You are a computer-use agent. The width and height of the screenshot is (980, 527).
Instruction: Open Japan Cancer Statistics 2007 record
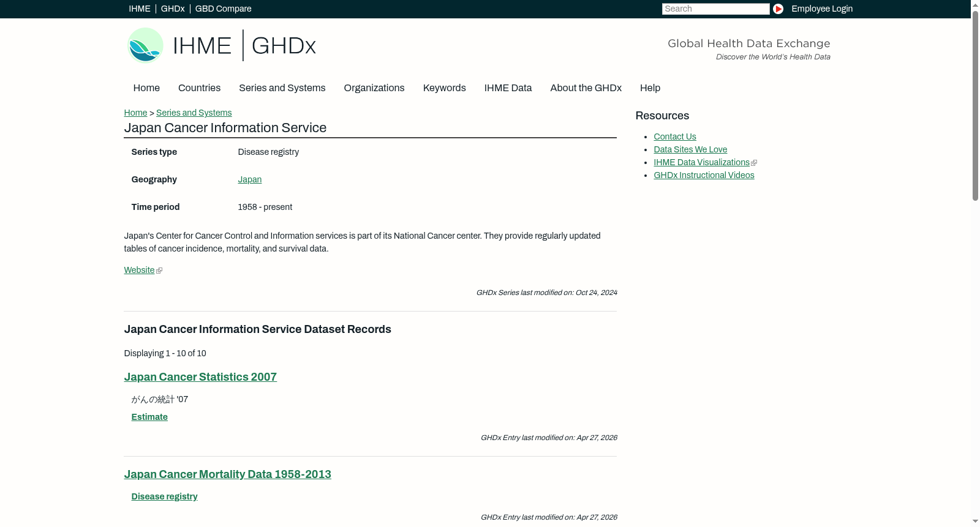200,377
